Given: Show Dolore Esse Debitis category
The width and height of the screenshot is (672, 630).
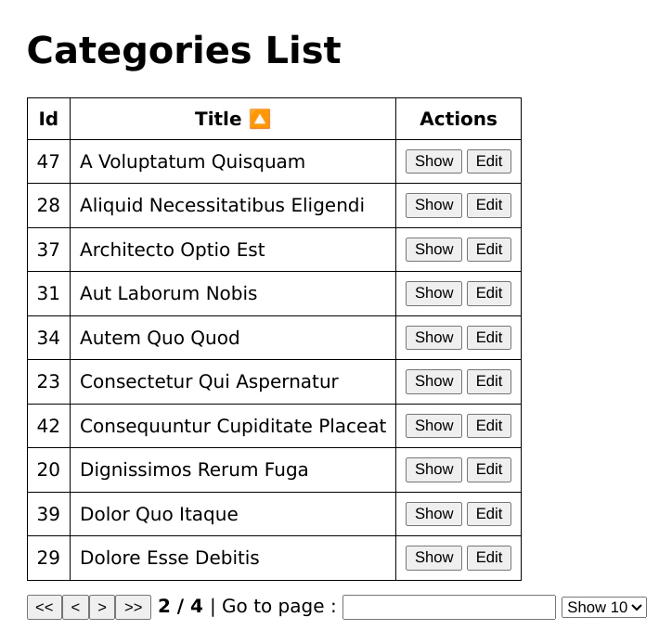Looking at the screenshot, I should pyautogui.click(x=433, y=558).
